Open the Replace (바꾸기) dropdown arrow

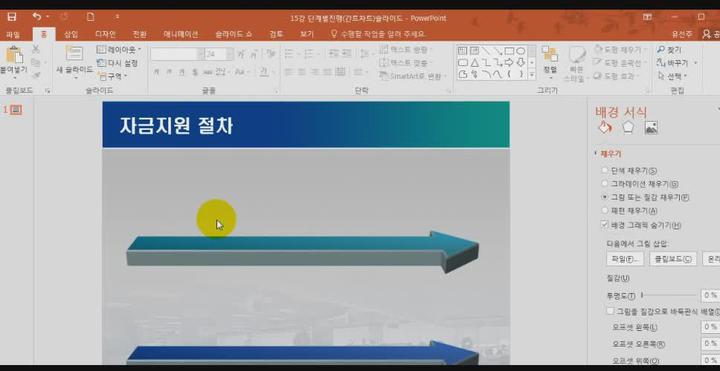[696, 62]
